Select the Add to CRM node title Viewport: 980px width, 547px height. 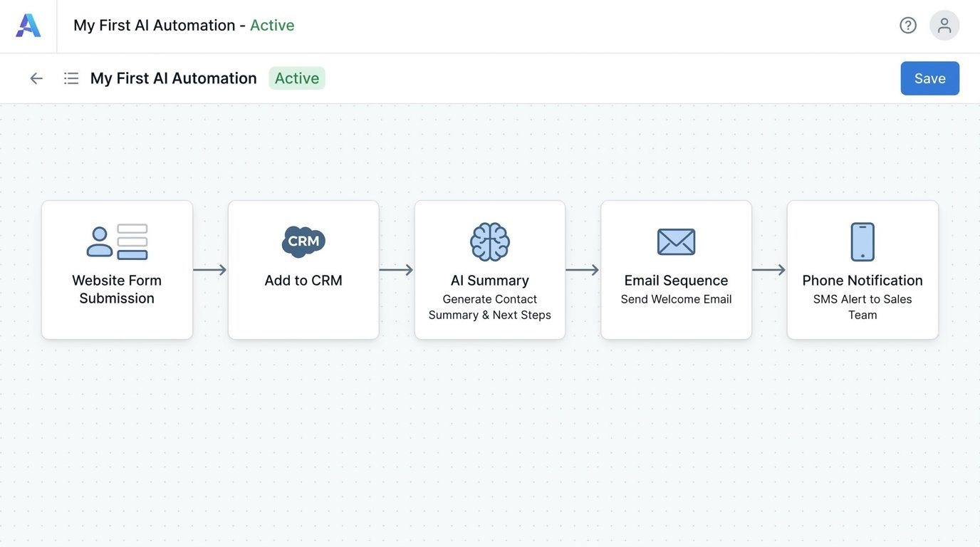[303, 281]
